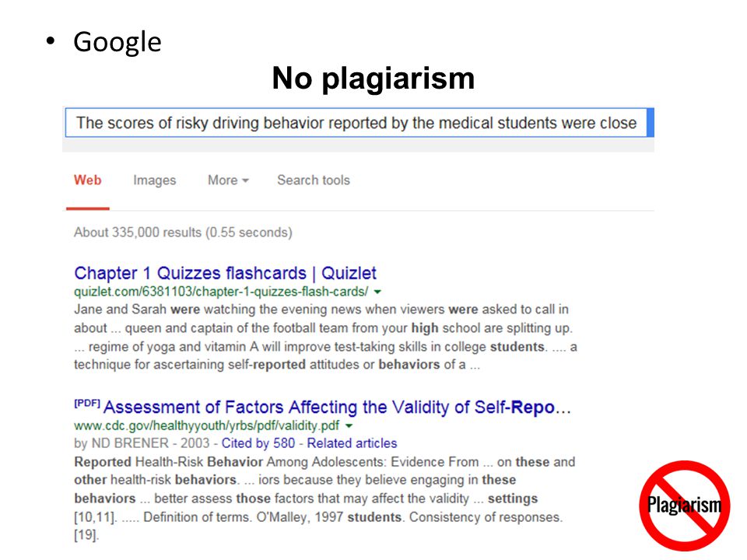
Task: Click the Related articles link
Action: pyautogui.click(x=352, y=443)
